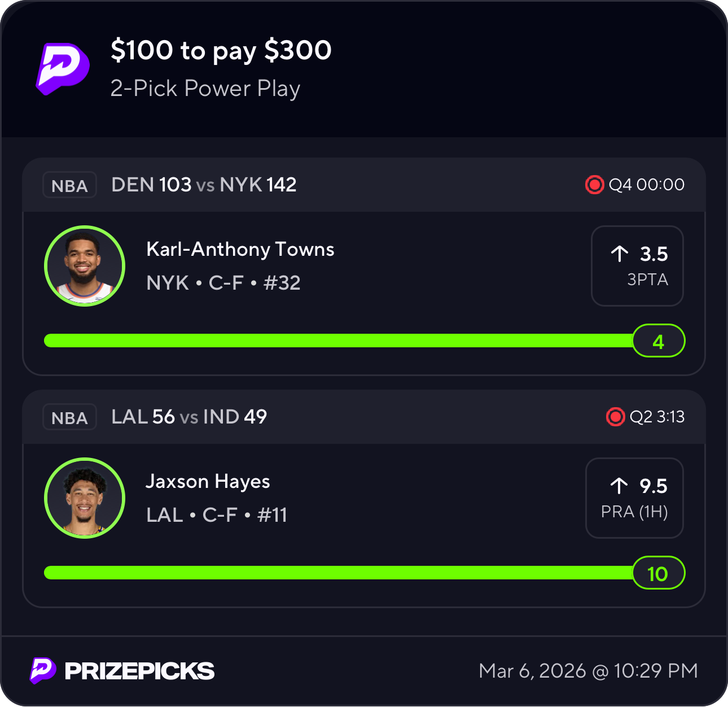The image size is (728, 707).
Task: Select the 9.5 PRA (1H) projection box
Action: point(634,498)
